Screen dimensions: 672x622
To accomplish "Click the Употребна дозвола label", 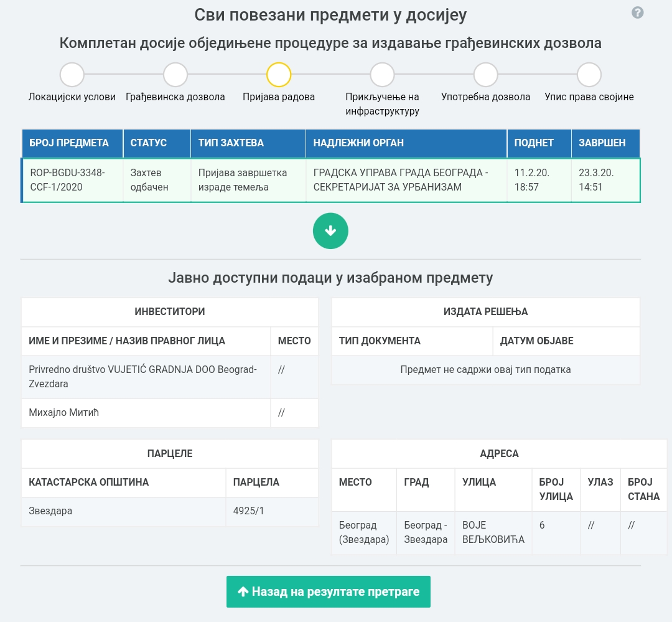I will pyautogui.click(x=485, y=97).
